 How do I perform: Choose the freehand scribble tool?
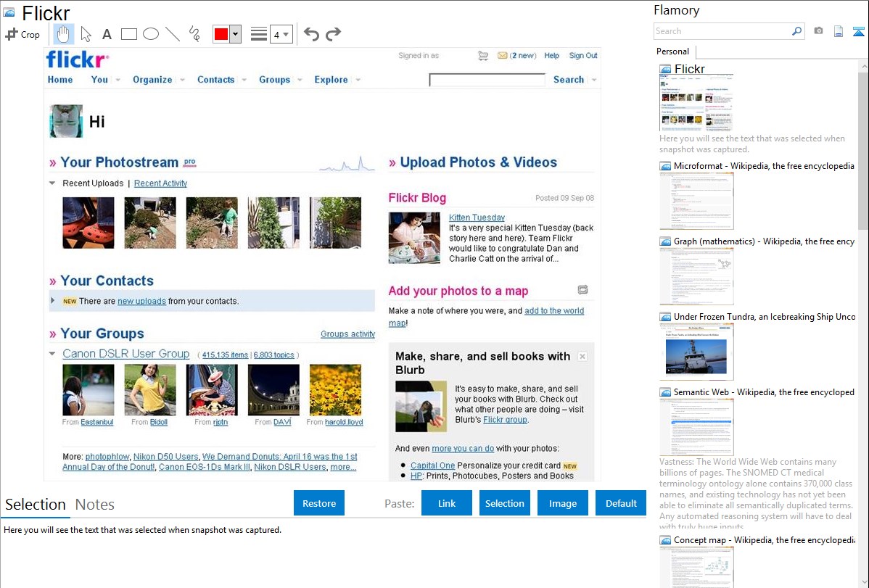coord(194,34)
